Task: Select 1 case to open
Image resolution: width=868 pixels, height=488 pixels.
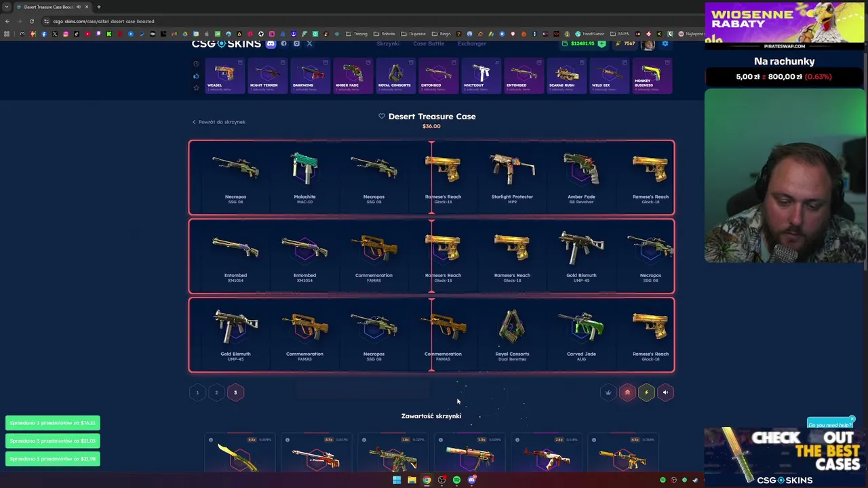Action: click(197, 392)
